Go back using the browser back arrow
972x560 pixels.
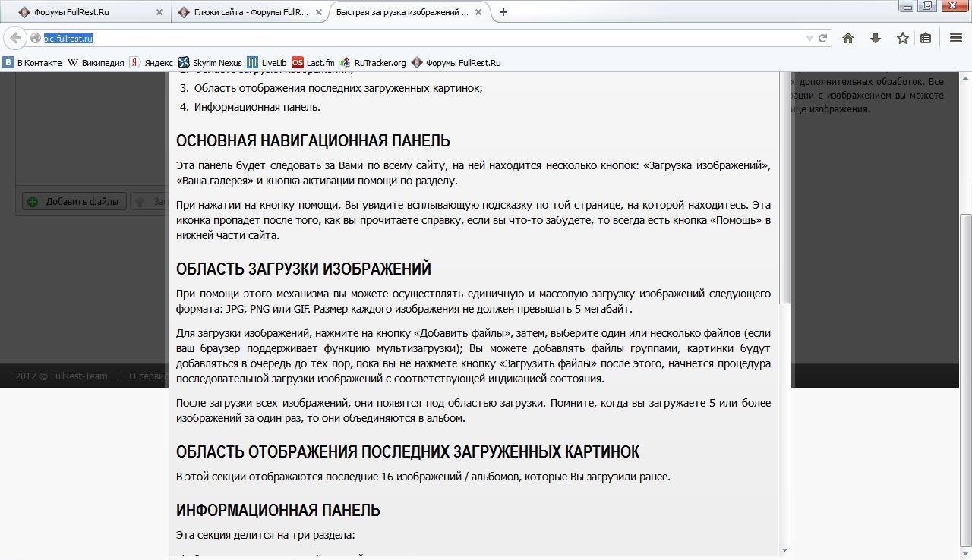click(15, 38)
